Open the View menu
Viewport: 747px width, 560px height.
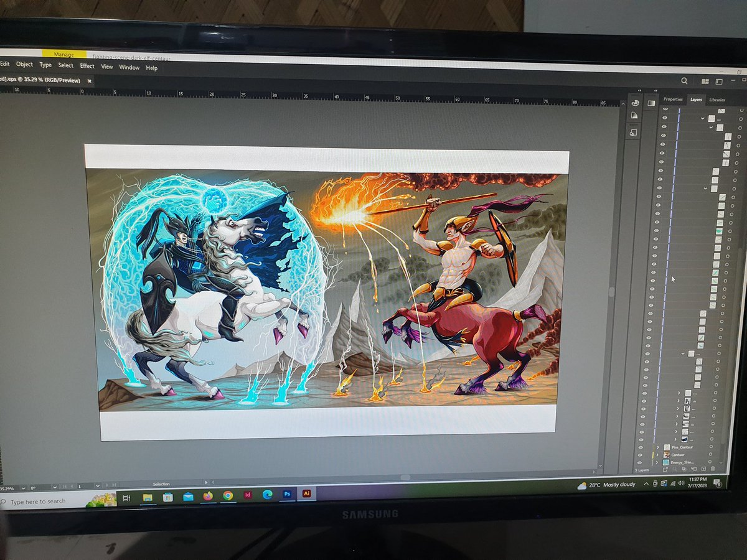coord(107,67)
